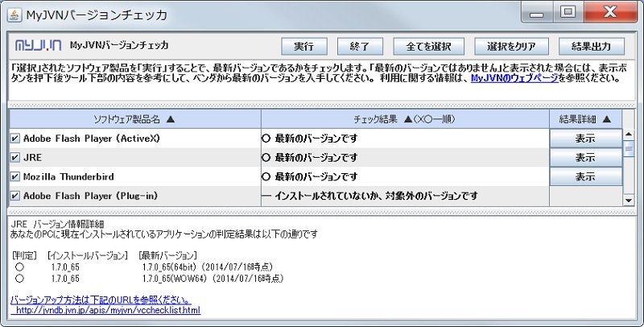Click the list scrollbar down arrow
This screenshot has width=644, height=327.
point(629,200)
